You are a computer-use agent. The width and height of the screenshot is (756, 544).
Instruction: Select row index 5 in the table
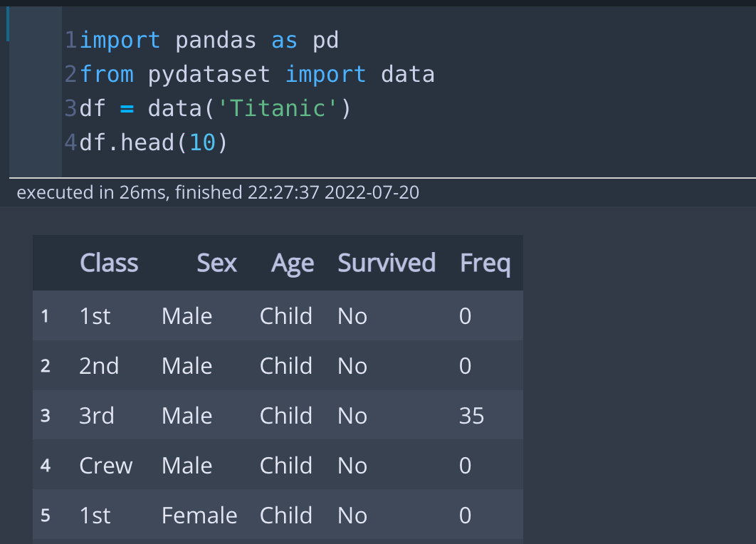coord(45,515)
